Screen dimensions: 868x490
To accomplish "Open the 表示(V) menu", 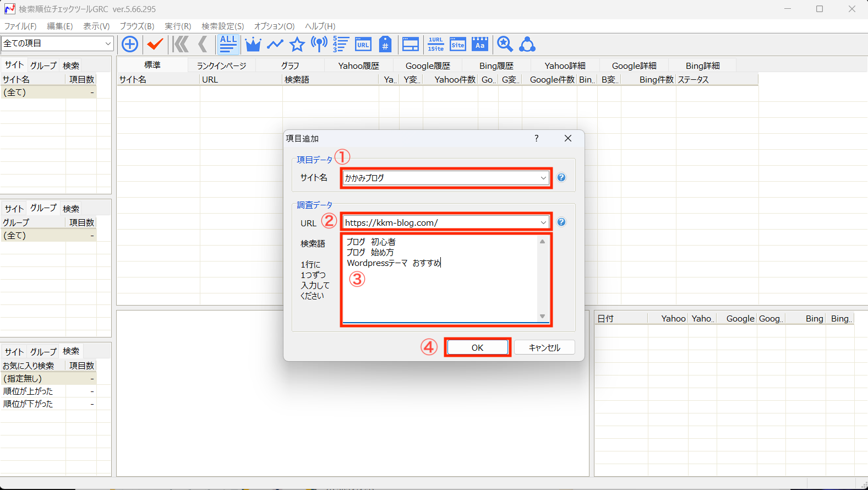I will (96, 26).
